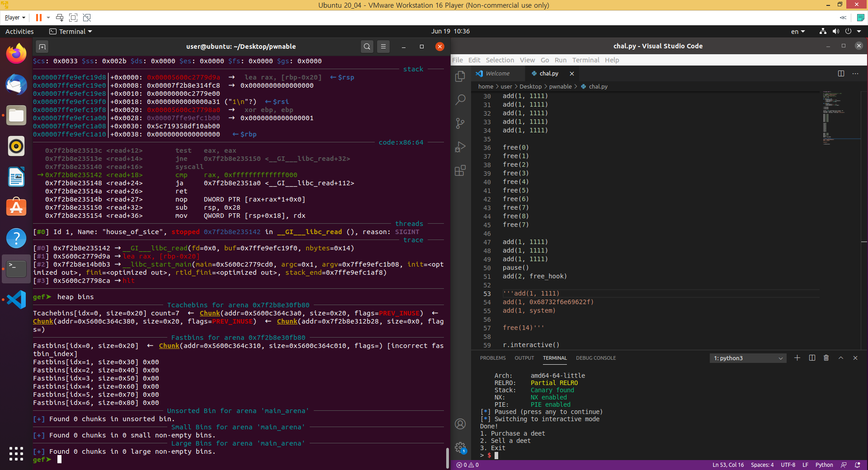The height and width of the screenshot is (470, 868).
Task: Open the en input language dropdown
Action: pyautogui.click(x=798, y=32)
